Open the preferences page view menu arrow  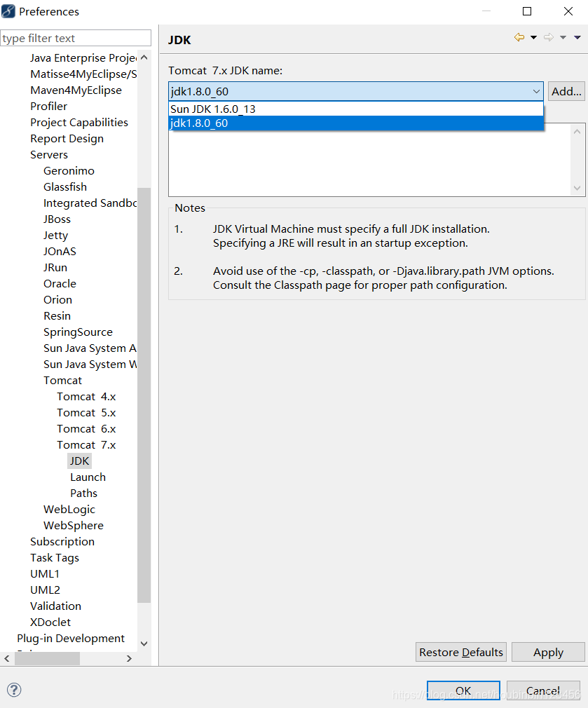pyautogui.click(x=577, y=37)
